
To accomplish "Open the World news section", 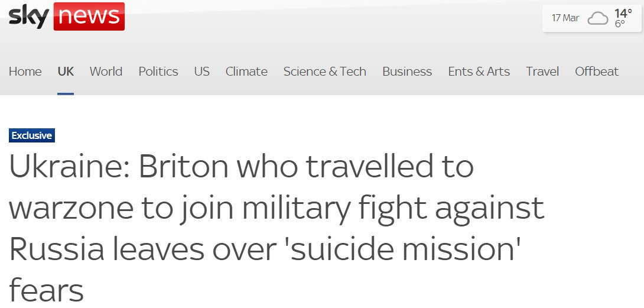I will click(x=106, y=72).
